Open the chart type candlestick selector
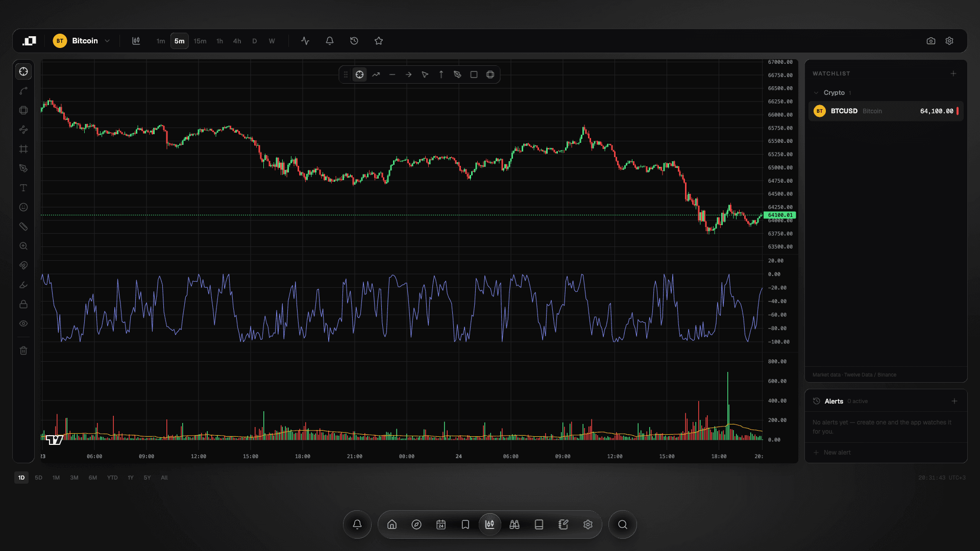This screenshot has width=980, height=551. (x=136, y=41)
